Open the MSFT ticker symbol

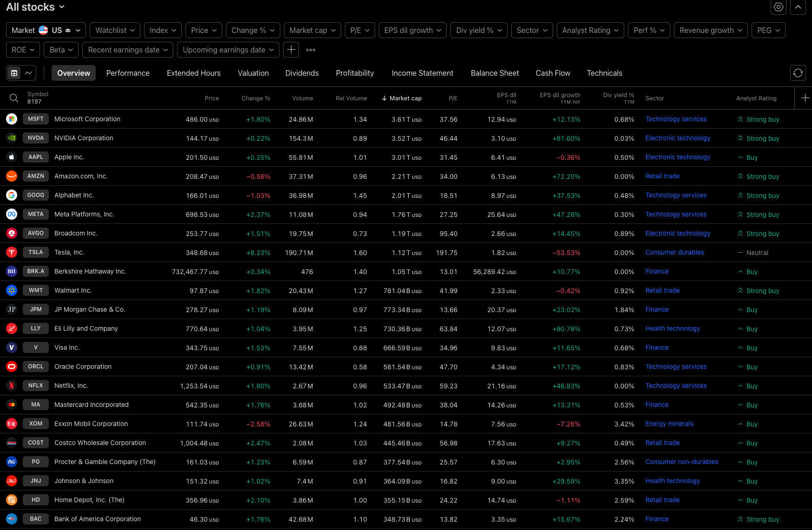pos(36,119)
